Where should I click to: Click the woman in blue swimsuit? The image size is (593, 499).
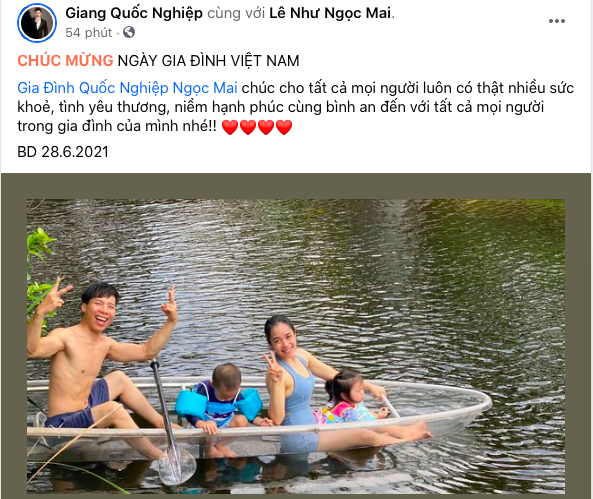coord(295,382)
